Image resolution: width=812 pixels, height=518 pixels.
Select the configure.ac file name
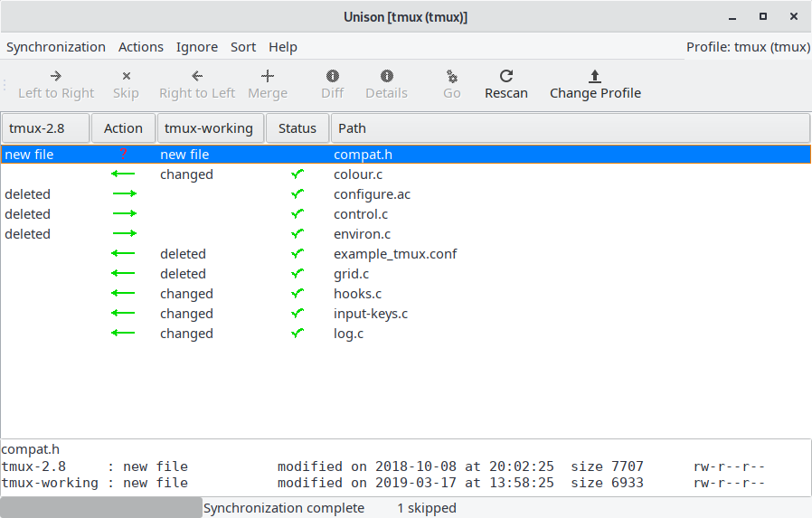(x=372, y=194)
